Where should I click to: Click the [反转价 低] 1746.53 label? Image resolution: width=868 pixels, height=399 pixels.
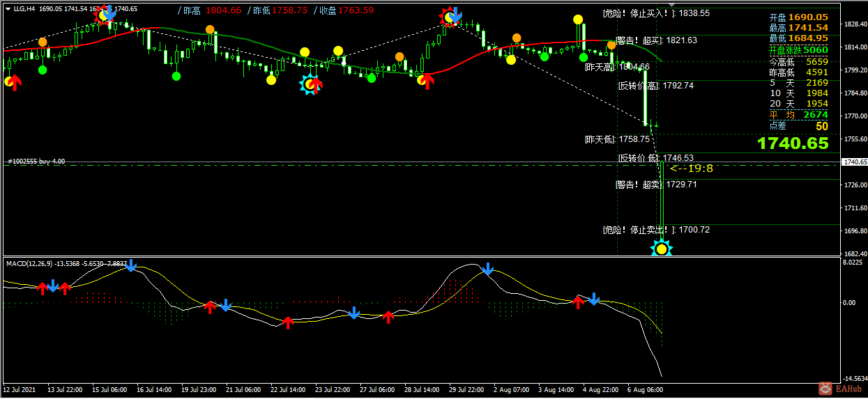pos(656,158)
